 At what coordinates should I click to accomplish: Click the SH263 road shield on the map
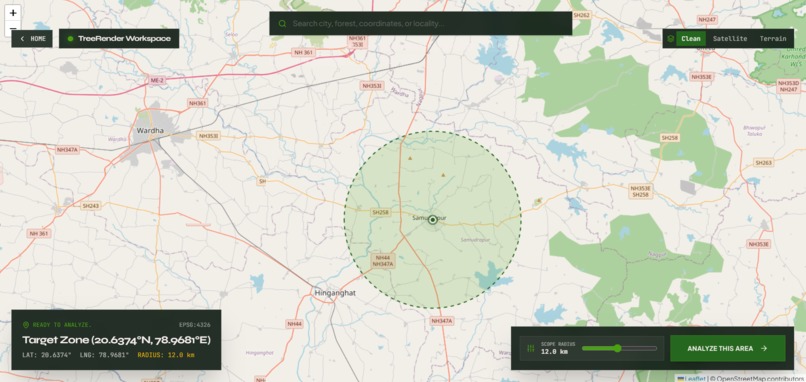(x=763, y=162)
